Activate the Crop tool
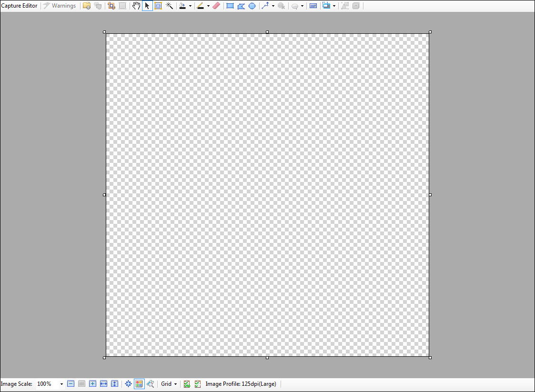The width and height of the screenshot is (535, 392). pos(111,6)
